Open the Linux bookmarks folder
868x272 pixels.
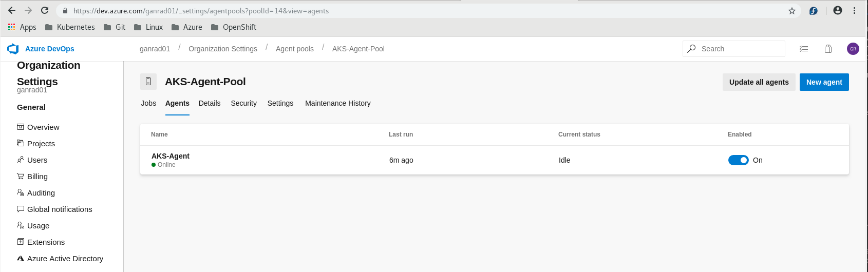(x=148, y=27)
